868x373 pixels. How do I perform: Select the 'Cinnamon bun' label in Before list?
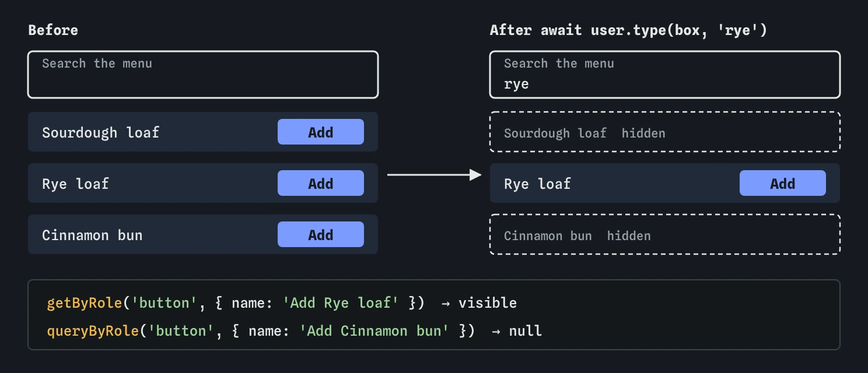click(x=92, y=235)
